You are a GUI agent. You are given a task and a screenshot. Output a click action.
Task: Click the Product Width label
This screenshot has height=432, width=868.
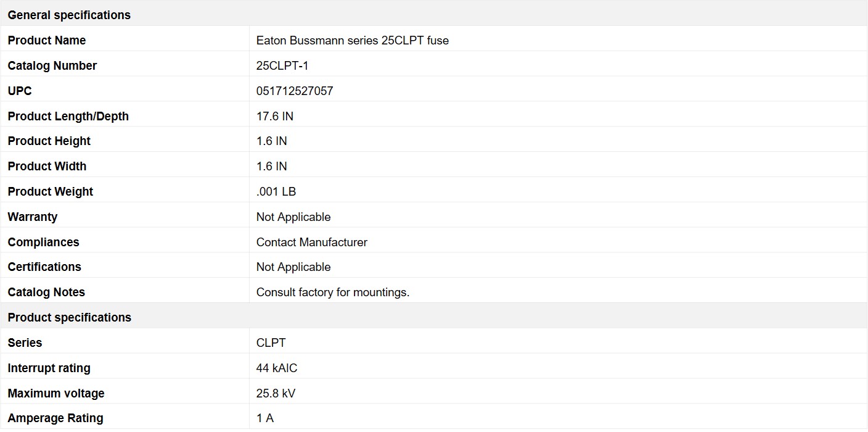pyautogui.click(x=47, y=166)
